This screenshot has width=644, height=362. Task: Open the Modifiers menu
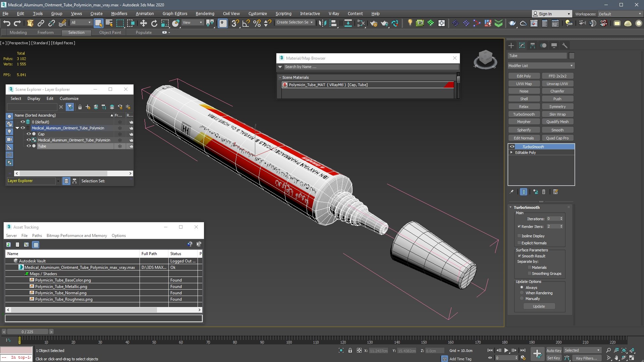[x=119, y=14]
